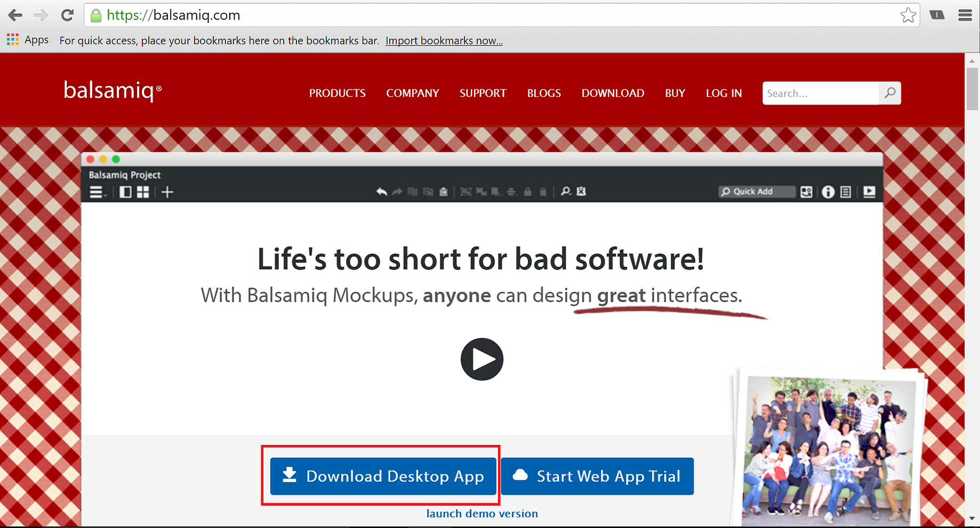Click the Project Notes list icon
The image size is (980, 528).
(846, 192)
